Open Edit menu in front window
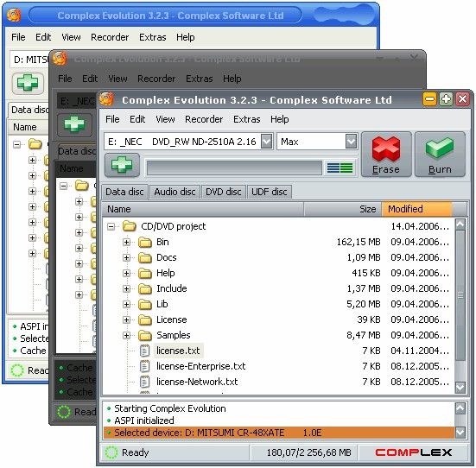The image size is (476, 468). pyautogui.click(x=137, y=119)
